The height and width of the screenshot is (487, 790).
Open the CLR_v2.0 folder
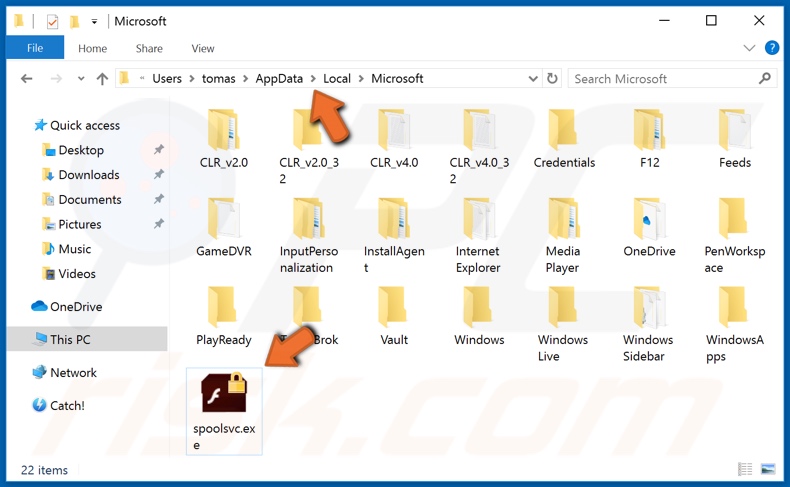(224, 139)
